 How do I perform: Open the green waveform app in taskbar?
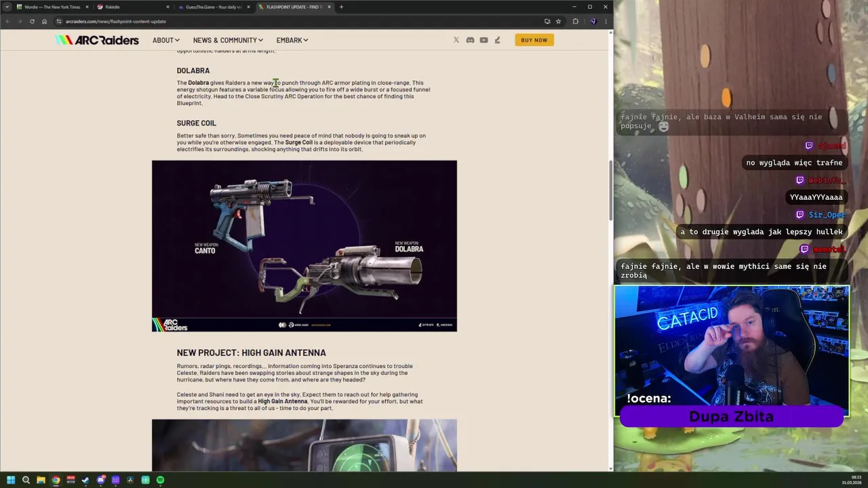pyautogui.click(x=145, y=480)
